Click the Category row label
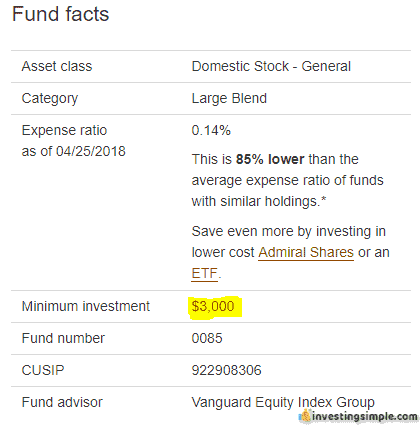This screenshot has width=420, height=427. pos(50,99)
